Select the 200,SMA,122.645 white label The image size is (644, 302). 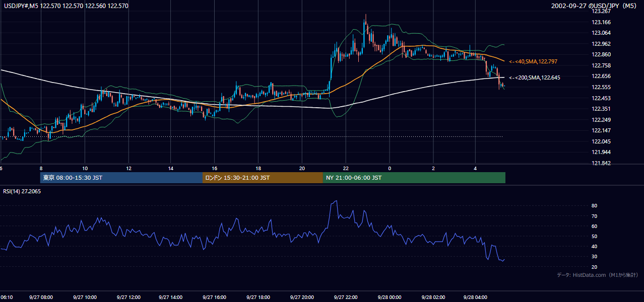pos(534,78)
